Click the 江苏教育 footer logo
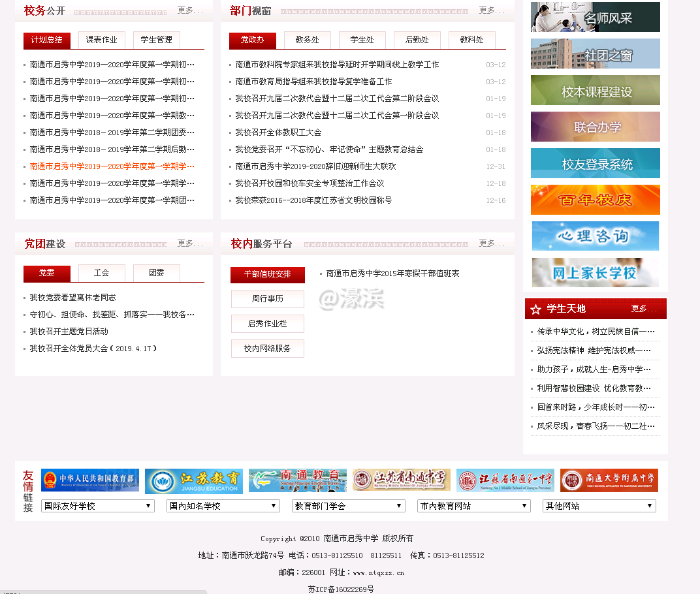 (x=193, y=480)
